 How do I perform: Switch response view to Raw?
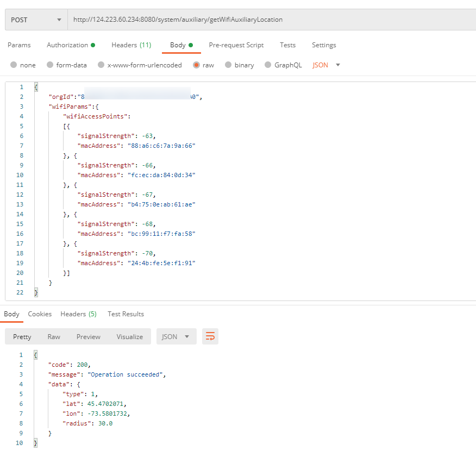click(x=54, y=336)
